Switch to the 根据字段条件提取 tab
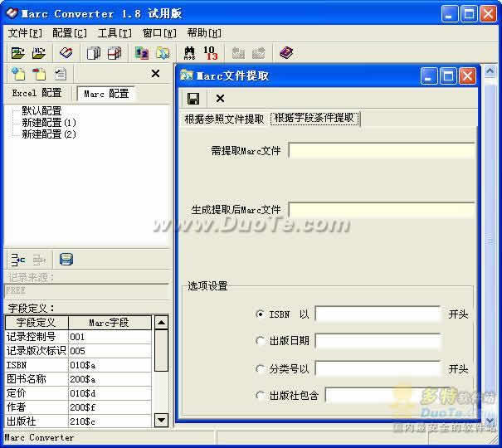Viewport: 502px width, 448px height. (x=314, y=118)
